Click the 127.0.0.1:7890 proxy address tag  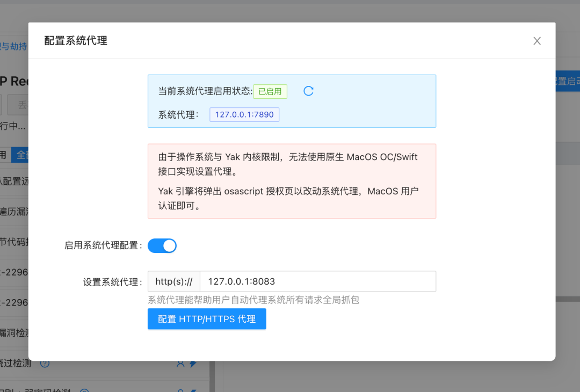[x=244, y=114]
